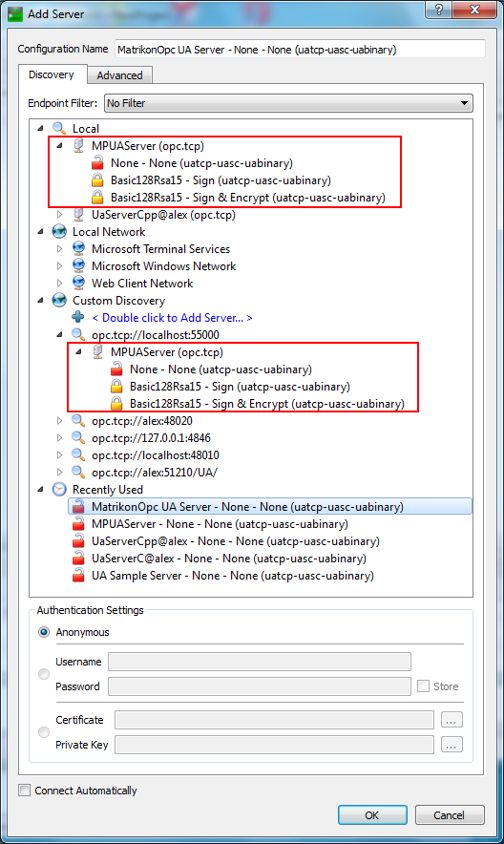Click the magnifier icon of opc.tcp://127.0.0.1:4846

78,437
